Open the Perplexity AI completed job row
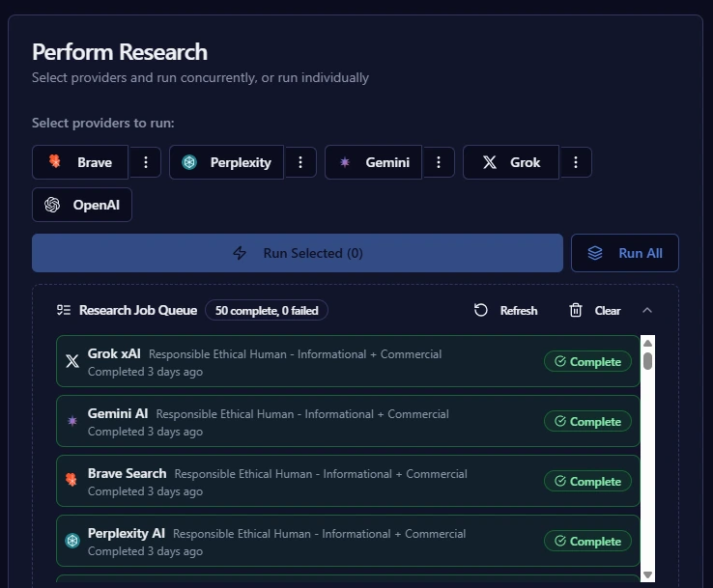This screenshot has height=588, width=713. coord(348,541)
